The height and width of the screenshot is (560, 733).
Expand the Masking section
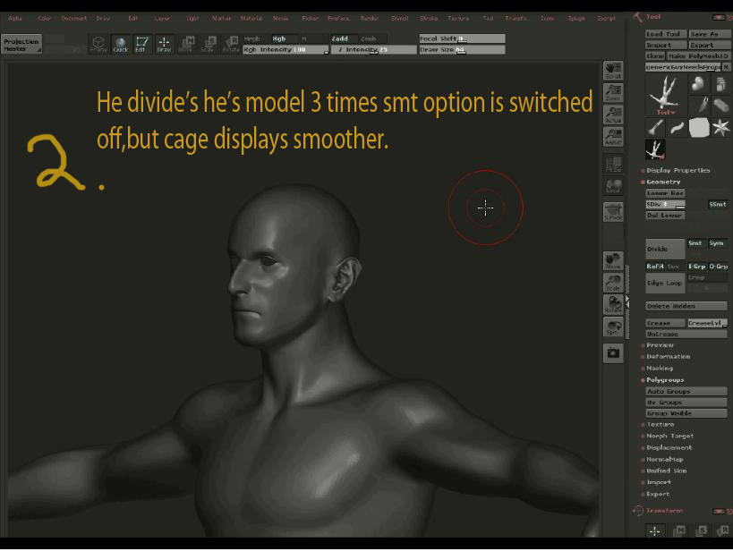point(660,368)
